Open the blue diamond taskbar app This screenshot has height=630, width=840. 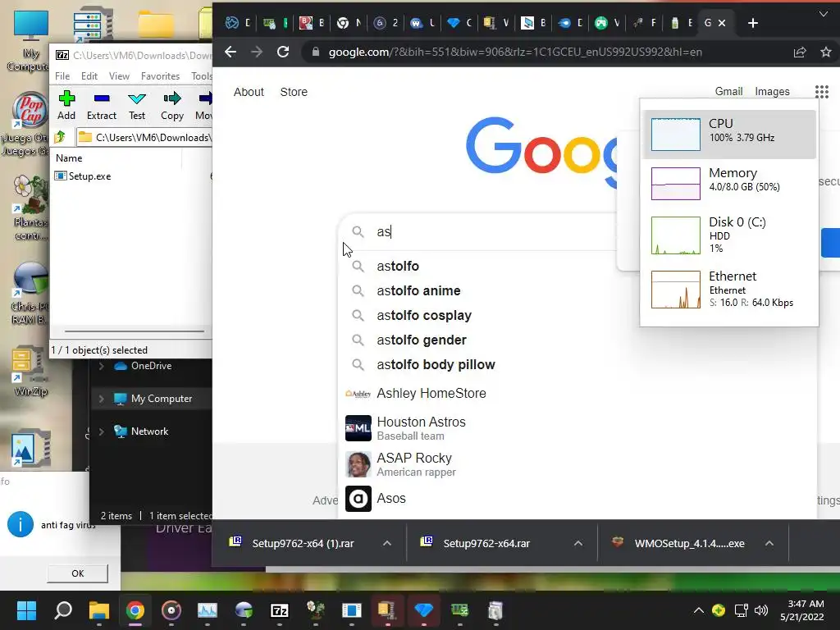point(424,610)
